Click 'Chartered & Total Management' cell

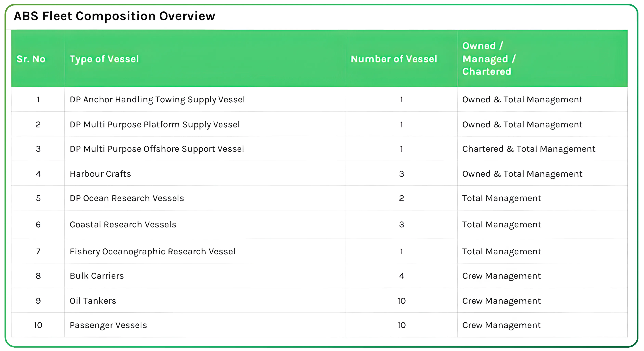(529, 149)
